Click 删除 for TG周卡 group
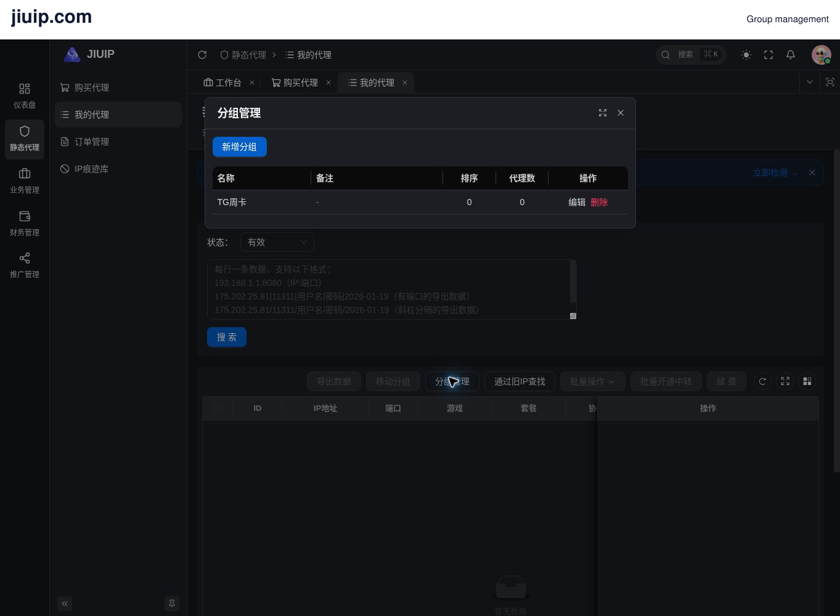 pyautogui.click(x=599, y=202)
